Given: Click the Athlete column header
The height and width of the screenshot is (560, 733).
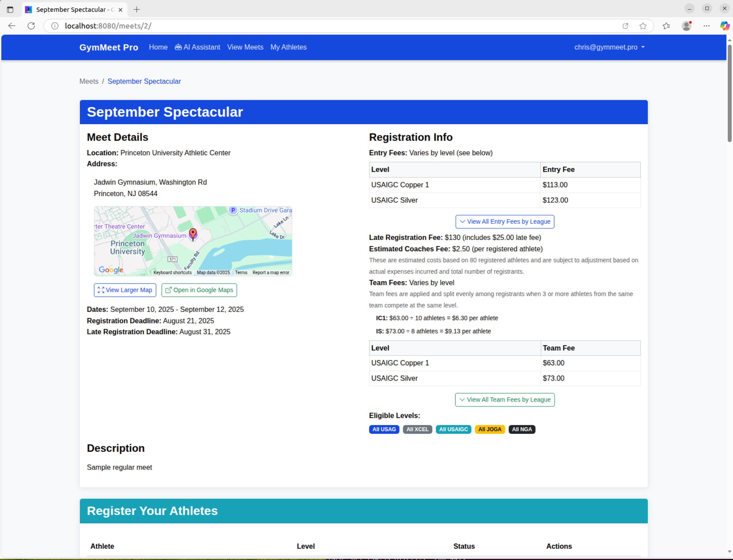Looking at the screenshot, I should 102,546.
